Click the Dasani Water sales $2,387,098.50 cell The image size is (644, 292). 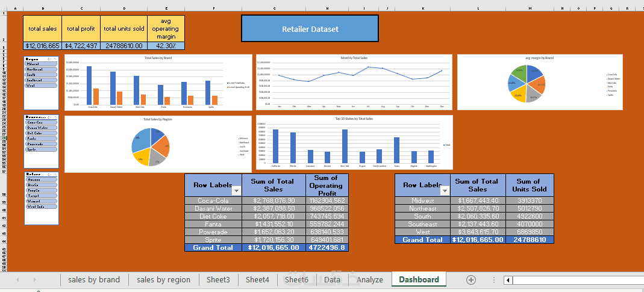(x=274, y=209)
